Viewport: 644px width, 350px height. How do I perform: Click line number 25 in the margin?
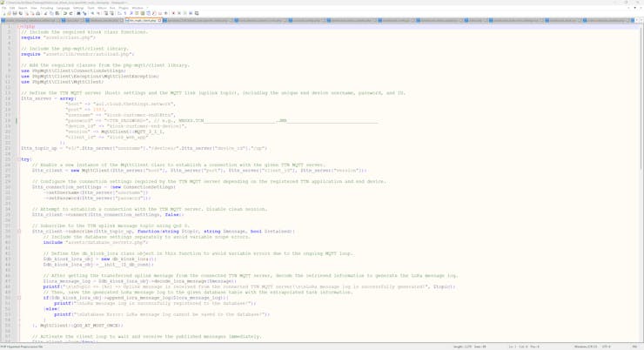coord(8,159)
